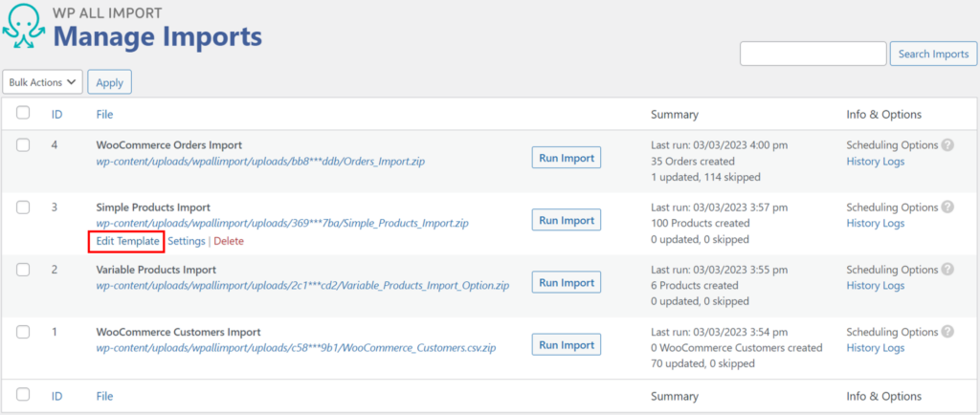Open the Orders_Import.zip file path link
Image resolution: width=980 pixels, height=415 pixels.
pos(261,161)
